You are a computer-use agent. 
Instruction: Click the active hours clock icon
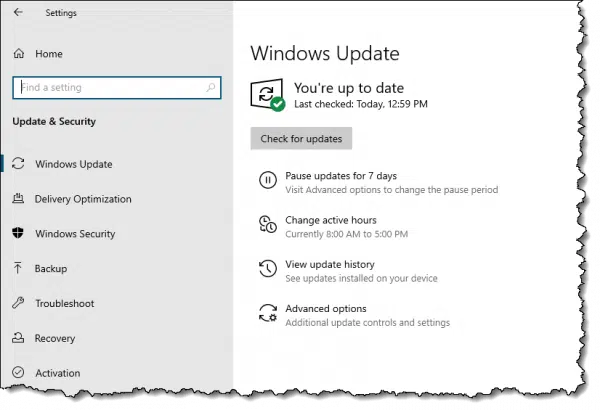tap(267, 224)
